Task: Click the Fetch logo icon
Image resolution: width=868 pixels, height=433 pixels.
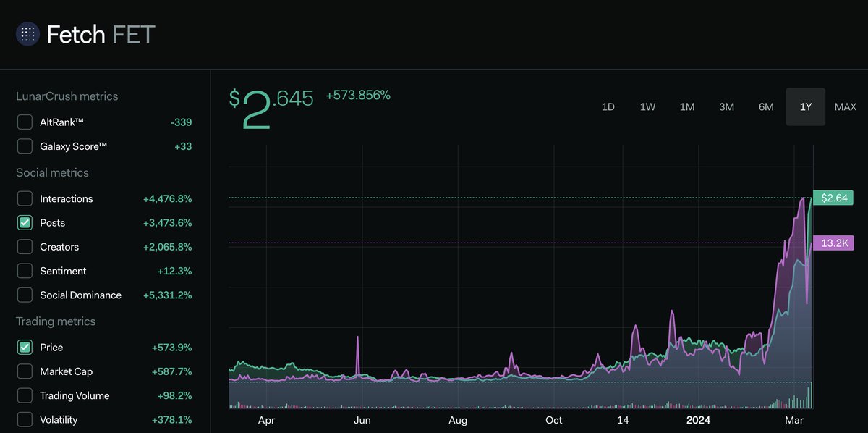Action: pos(27,34)
